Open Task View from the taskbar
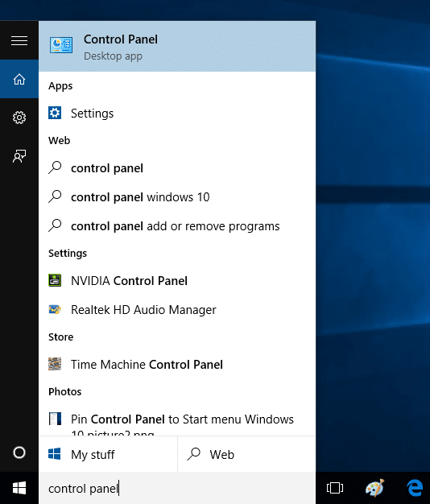Screen dimensions: 430x504 (x=335, y=488)
